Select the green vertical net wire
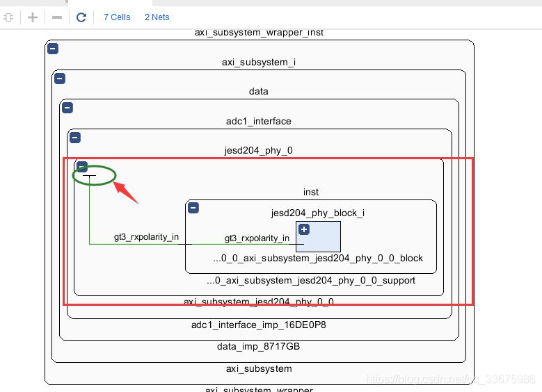Screen dimensions: 542x392 coord(90,210)
